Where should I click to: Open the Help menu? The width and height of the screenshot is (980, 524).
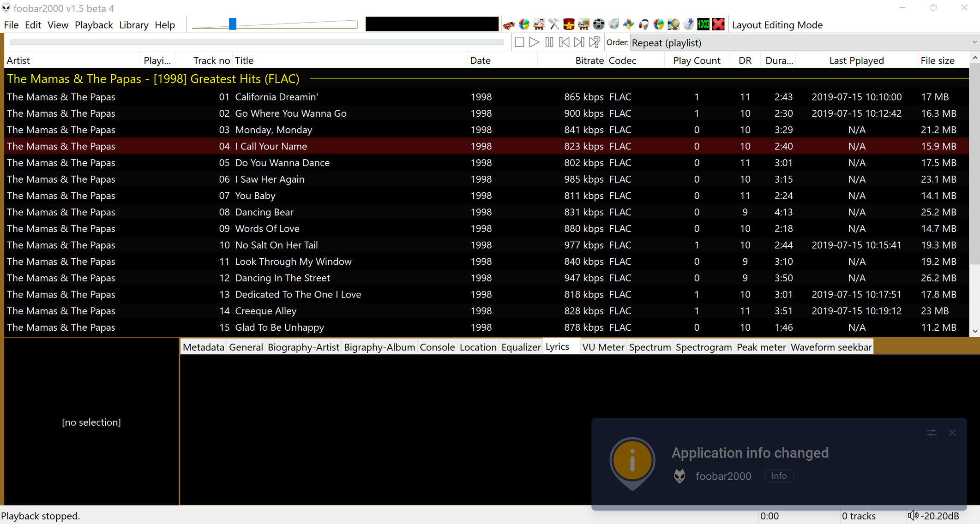[x=165, y=25]
